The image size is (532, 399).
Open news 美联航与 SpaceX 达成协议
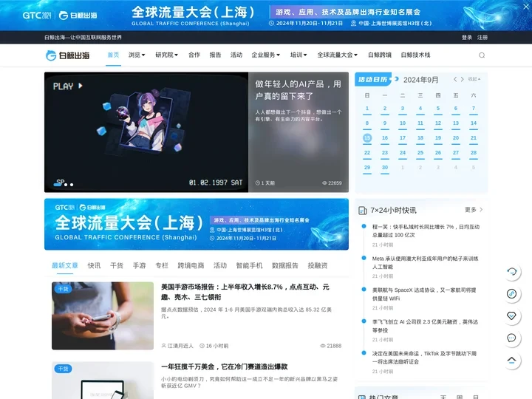tap(424, 294)
